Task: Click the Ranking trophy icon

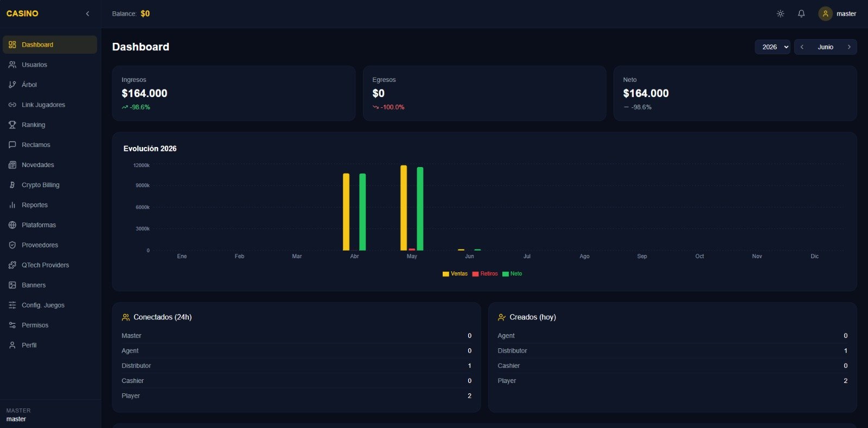Action: pos(12,125)
